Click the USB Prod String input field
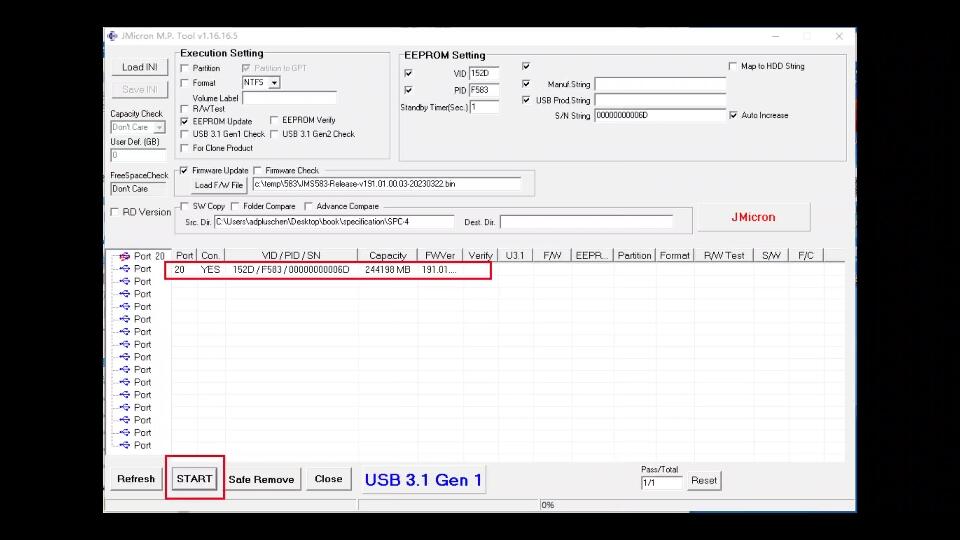The image size is (960, 540). pos(660,100)
